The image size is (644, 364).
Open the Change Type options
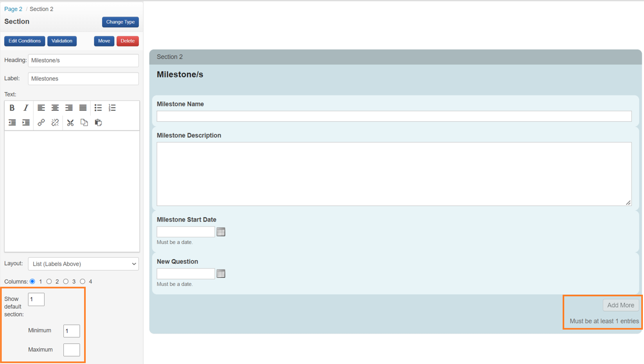click(120, 22)
